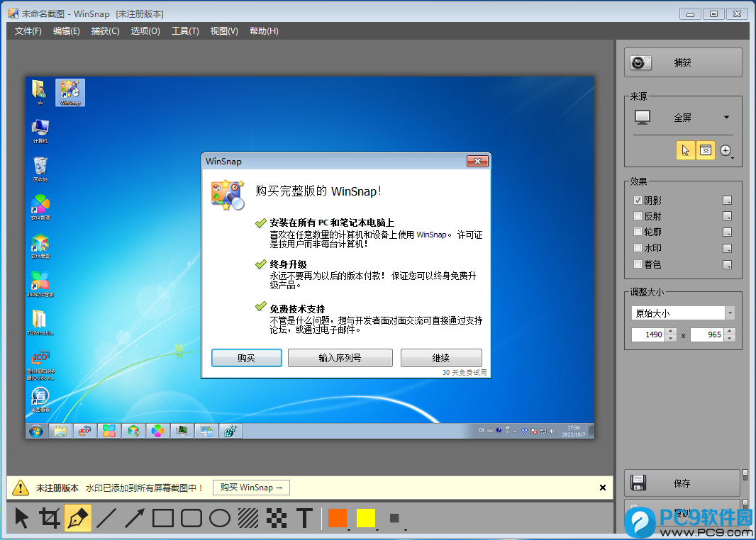Increase width 1490 with up arrow
The image size is (756, 540).
pos(671,331)
